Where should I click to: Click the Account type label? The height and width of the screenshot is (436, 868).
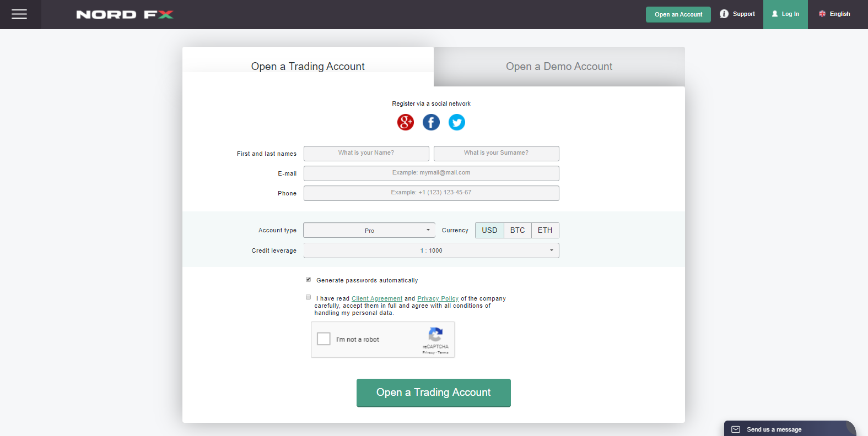(277, 230)
